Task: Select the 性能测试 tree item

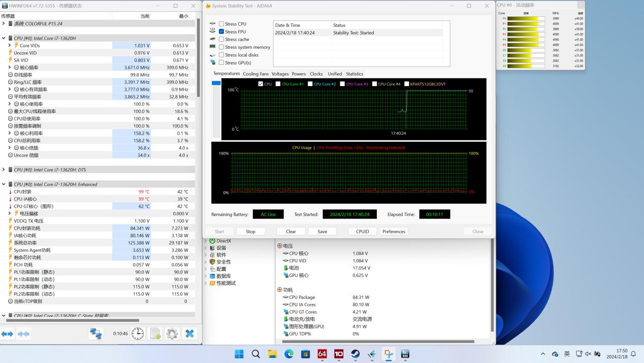Action: 226,283
